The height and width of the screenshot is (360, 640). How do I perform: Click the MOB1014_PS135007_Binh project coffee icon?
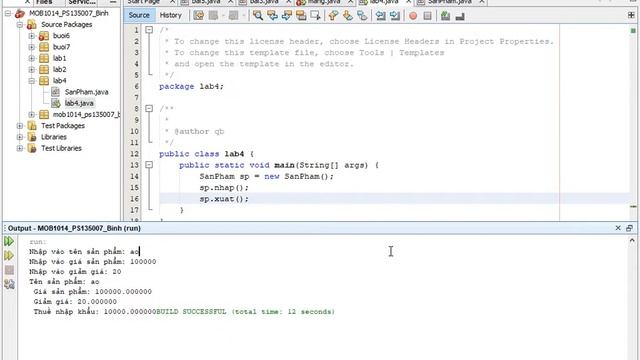20,13
